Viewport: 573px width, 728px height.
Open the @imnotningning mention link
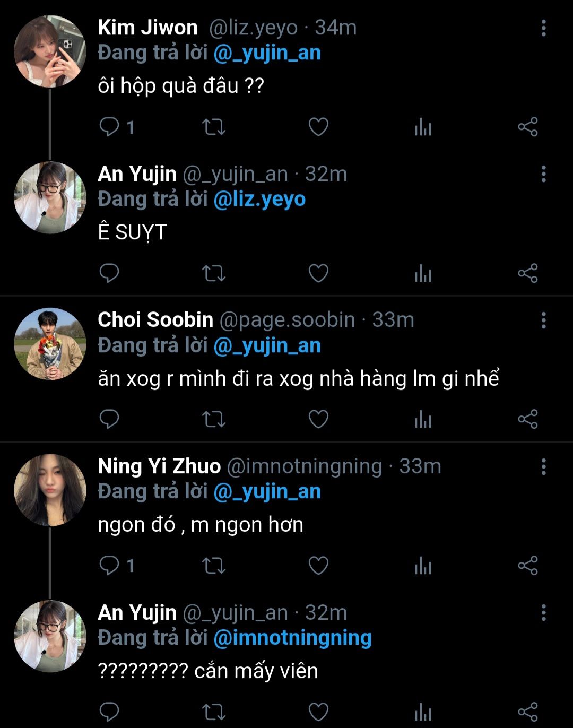tap(292, 638)
